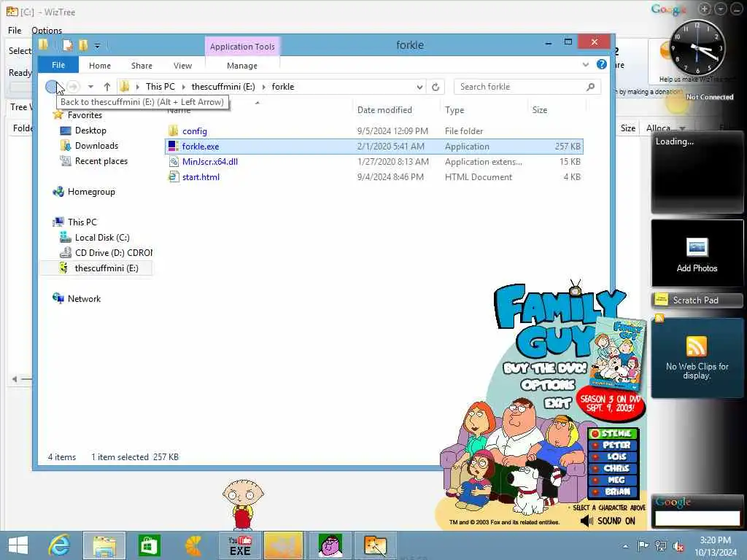The image size is (747, 560).
Task: Click the sidebar add gadget plus button
Action: 705,9
